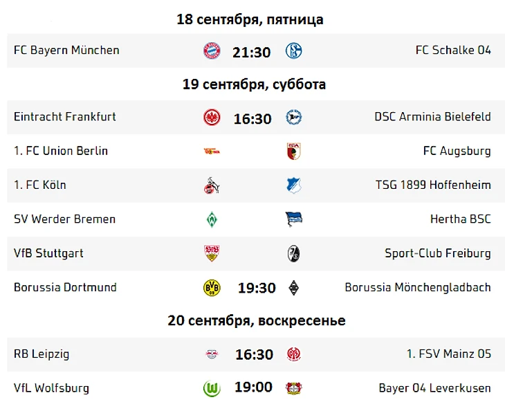Click the Sport-Club Freiburg team name
505x420 pixels.
[438, 253]
